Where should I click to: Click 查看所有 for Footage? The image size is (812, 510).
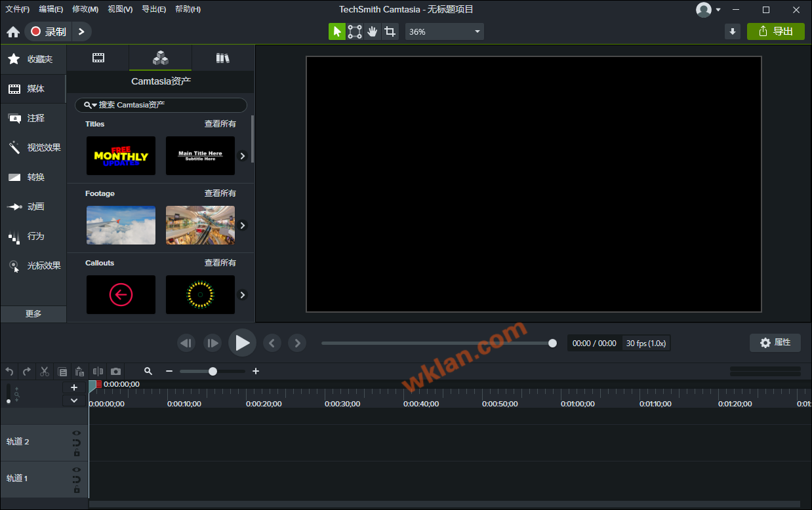point(220,193)
